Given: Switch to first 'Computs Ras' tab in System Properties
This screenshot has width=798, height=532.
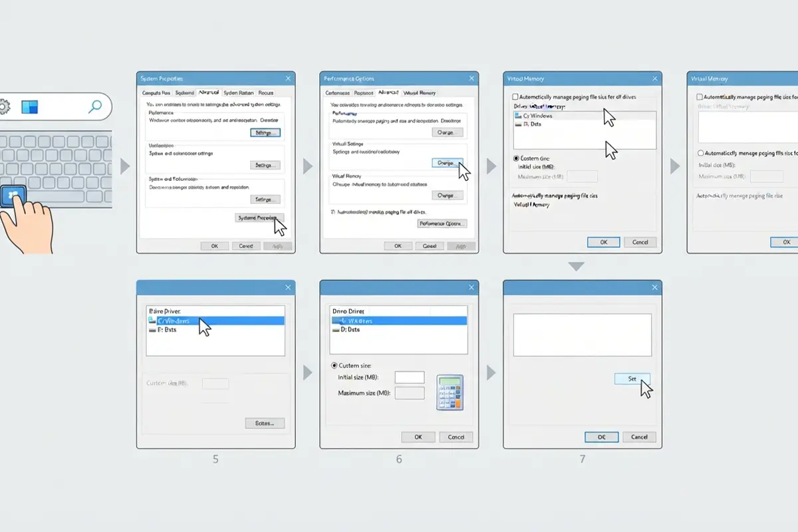Looking at the screenshot, I should click(x=157, y=93).
